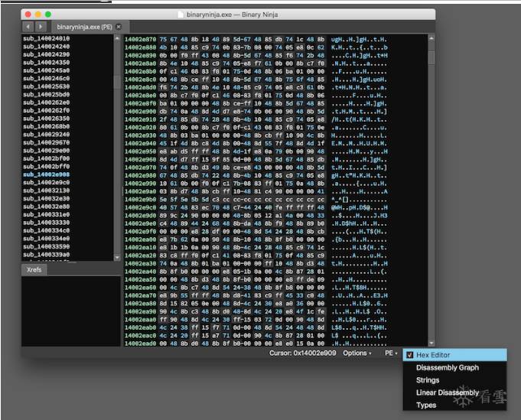Navigate forward with the right arrow button
521x420 pixels.
coord(41,27)
